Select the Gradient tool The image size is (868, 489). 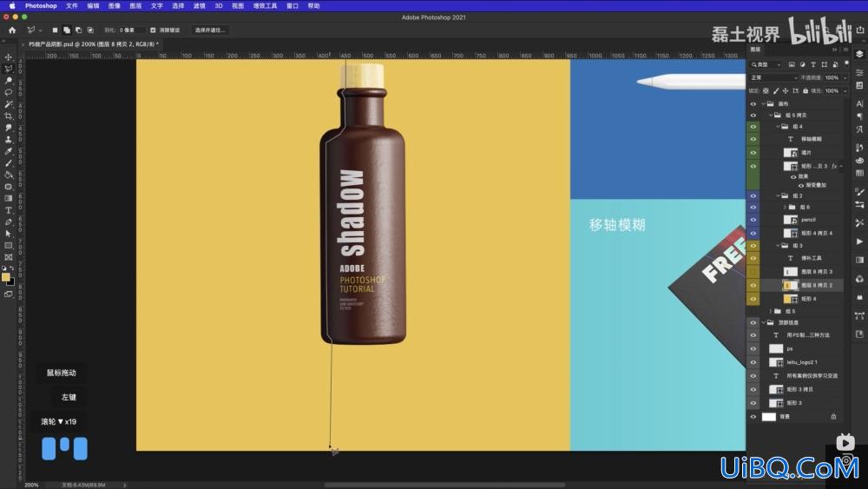(x=9, y=198)
